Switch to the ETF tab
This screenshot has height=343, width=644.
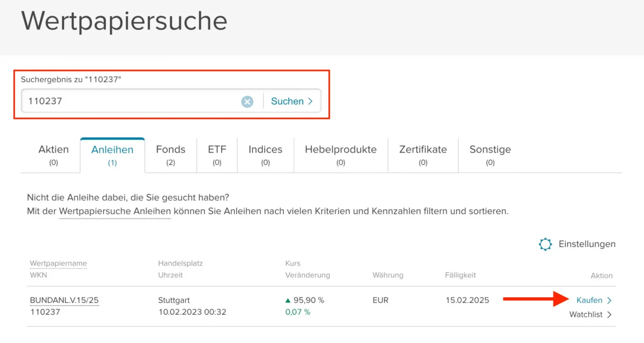tap(217, 155)
